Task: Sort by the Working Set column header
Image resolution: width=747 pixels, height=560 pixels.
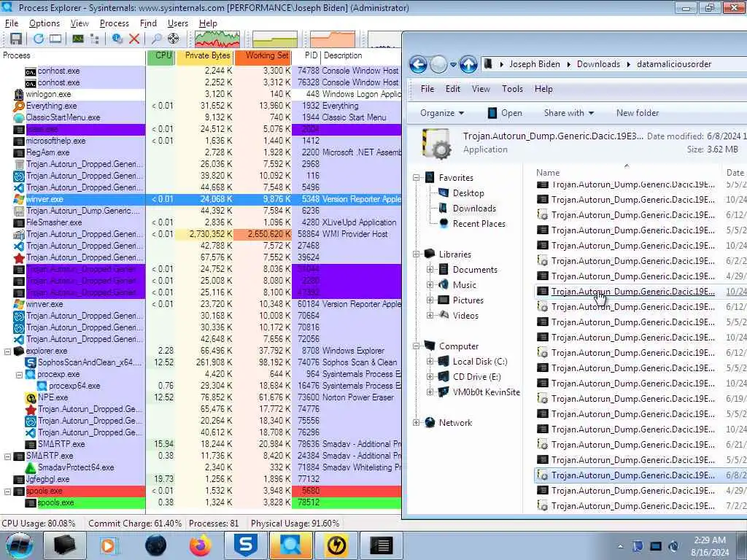Action: (263, 55)
